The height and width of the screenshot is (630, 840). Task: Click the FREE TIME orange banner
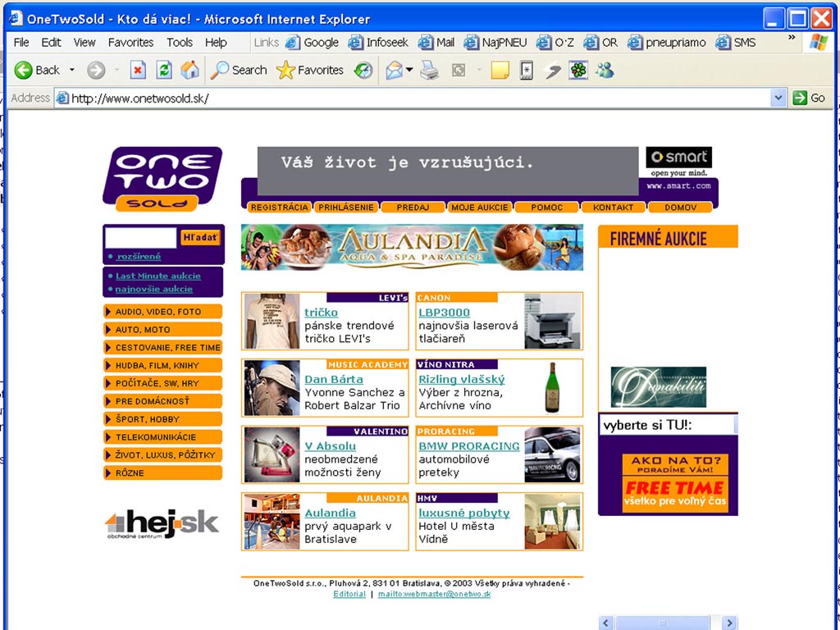coord(675,495)
